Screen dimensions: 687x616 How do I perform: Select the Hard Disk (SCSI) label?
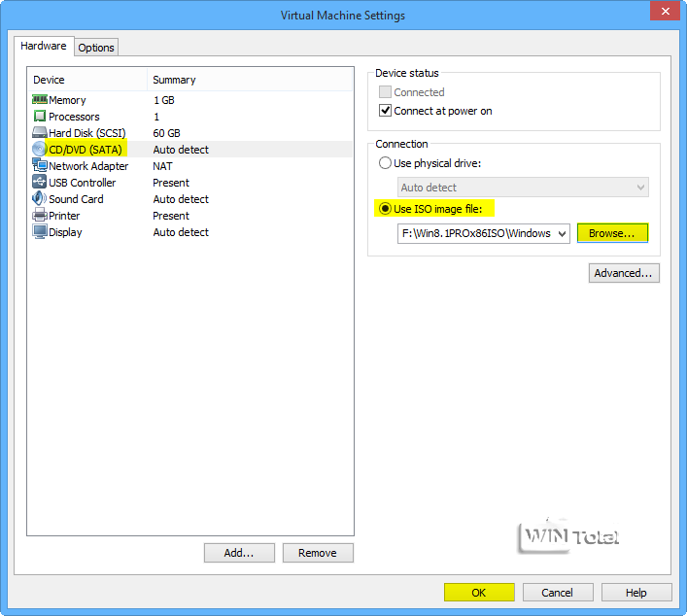tap(87, 133)
